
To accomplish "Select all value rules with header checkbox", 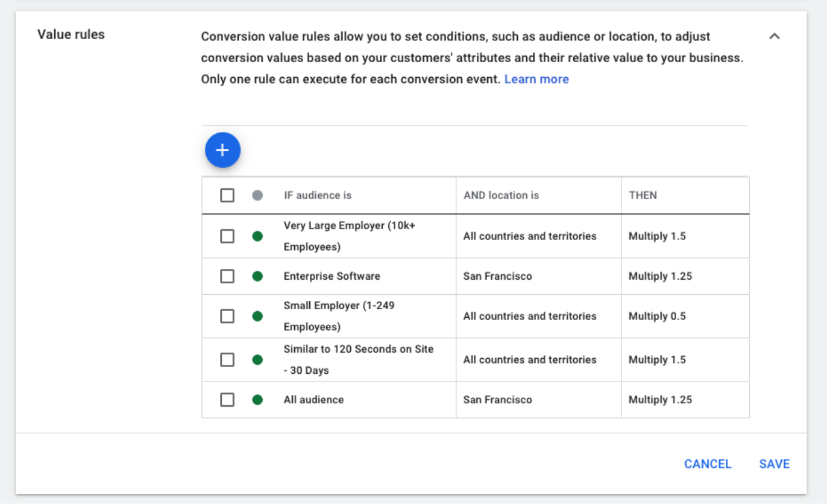I will coord(227,195).
